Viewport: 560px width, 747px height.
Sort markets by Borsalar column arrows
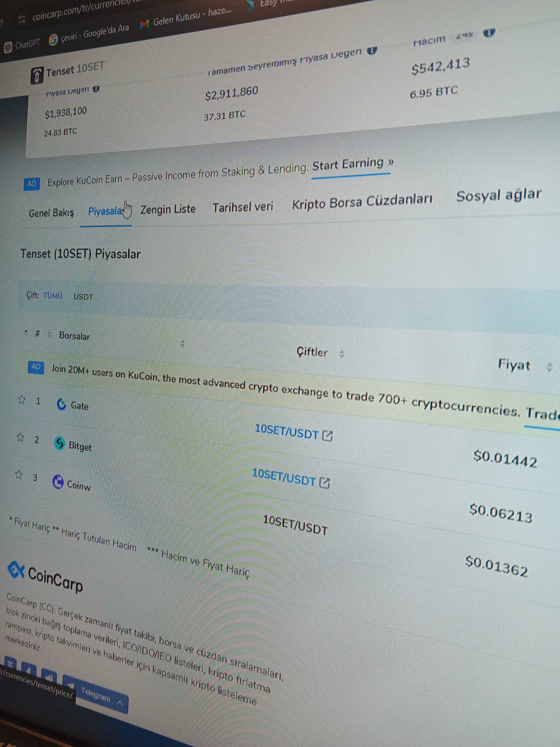pos(183,344)
